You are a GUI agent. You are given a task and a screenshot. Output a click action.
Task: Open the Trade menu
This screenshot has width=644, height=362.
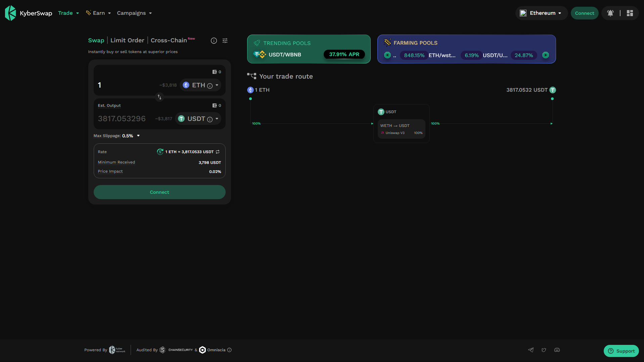(x=68, y=13)
